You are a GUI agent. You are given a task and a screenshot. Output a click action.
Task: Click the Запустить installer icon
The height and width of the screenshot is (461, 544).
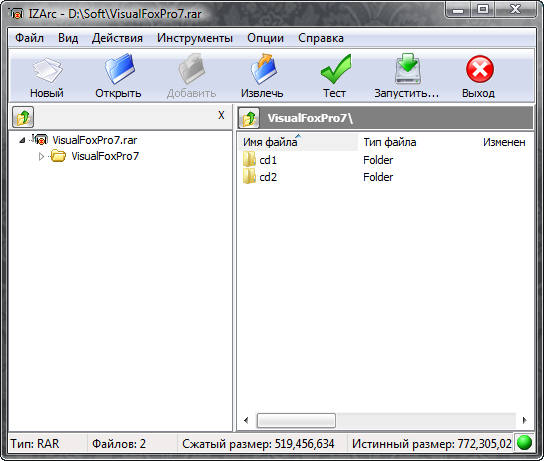[x=408, y=69]
